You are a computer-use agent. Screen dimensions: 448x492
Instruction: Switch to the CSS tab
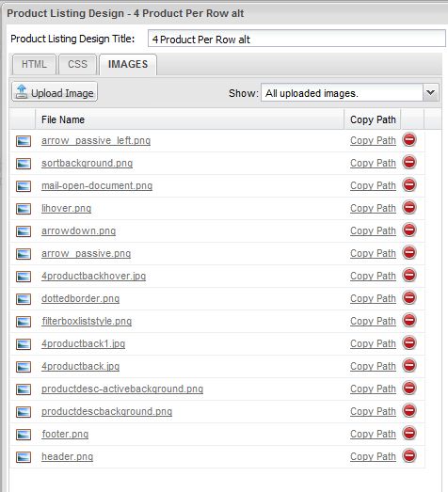point(77,64)
